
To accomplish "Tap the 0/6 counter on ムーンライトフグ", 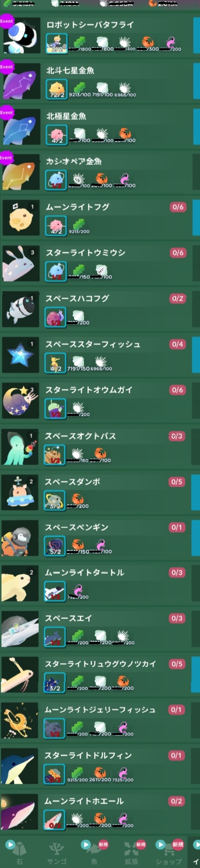I will (178, 207).
